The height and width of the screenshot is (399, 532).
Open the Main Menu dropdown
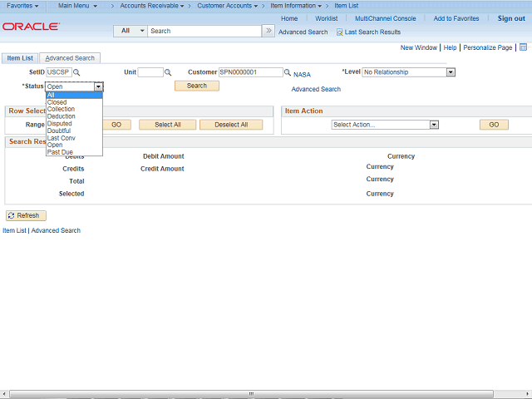77,6
